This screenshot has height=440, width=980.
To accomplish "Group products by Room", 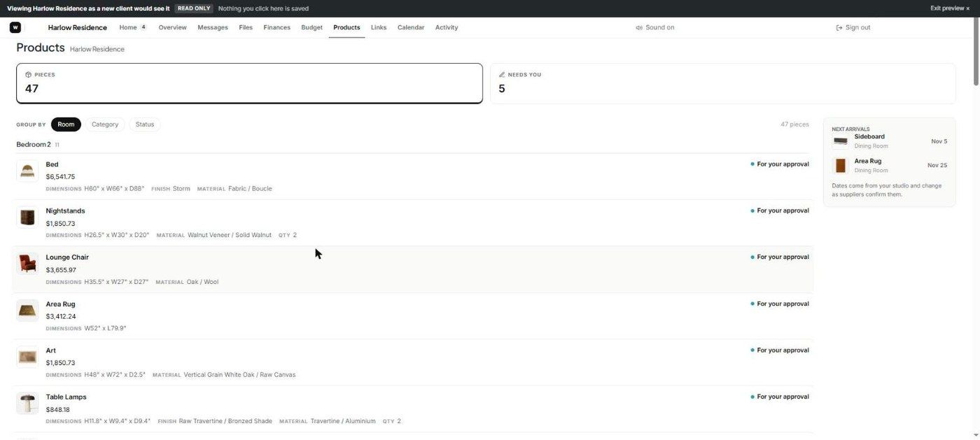I will [x=66, y=125].
